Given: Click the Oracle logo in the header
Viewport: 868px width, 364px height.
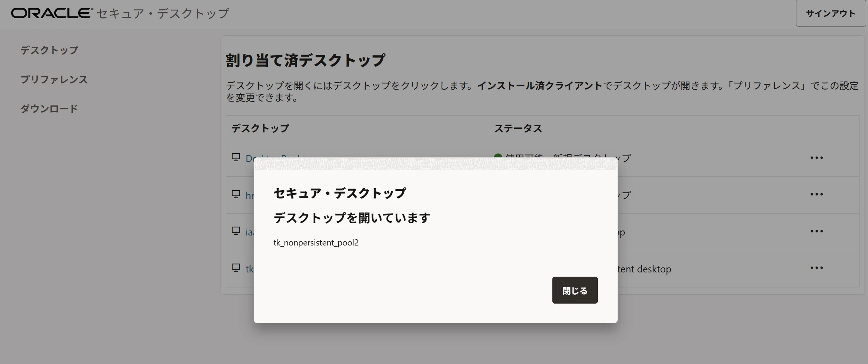Looking at the screenshot, I should pyautogui.click(x=52, y=13).
